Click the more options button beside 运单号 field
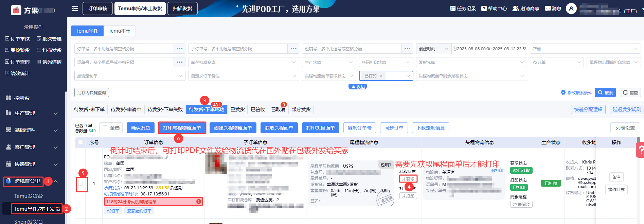Viewport: 644px width, 224px height. (x=180, y=62)
